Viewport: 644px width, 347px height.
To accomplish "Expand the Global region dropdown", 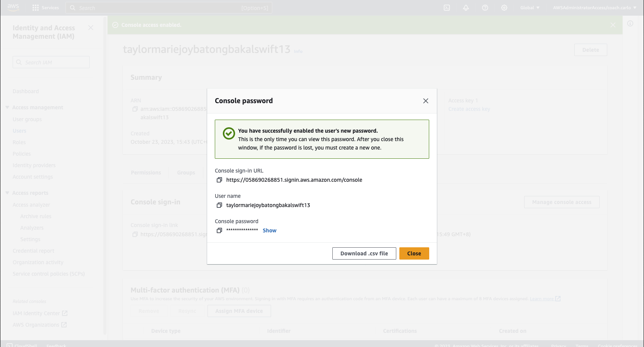I will click(x=530, y=8).
